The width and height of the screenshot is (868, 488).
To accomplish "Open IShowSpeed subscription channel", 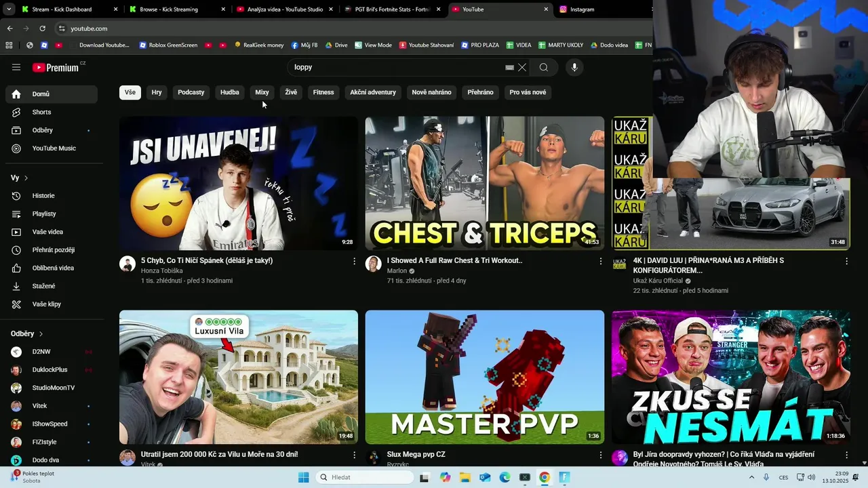I will coord(52,424).
